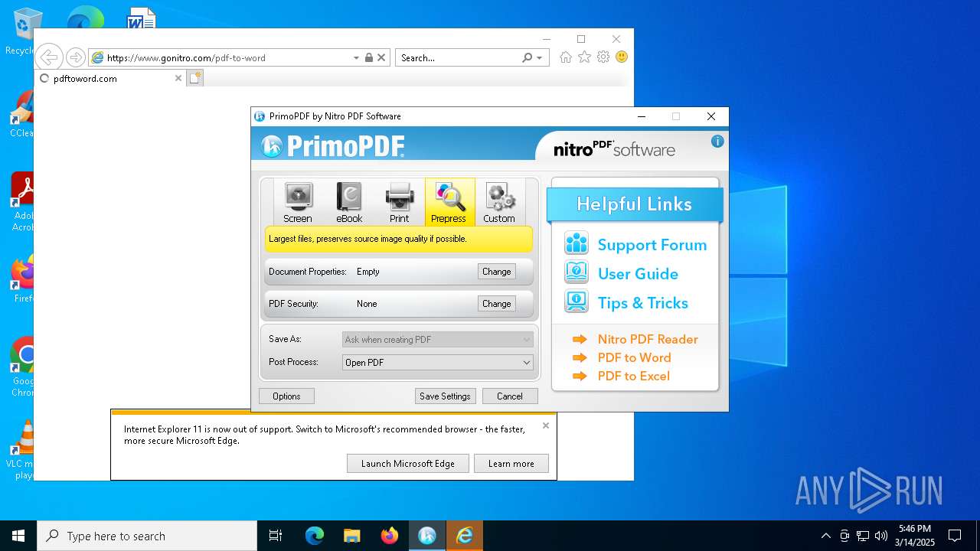
Task: Click the lock security icon in address bar
Action: pyautogui.click(x=369, y=57)
